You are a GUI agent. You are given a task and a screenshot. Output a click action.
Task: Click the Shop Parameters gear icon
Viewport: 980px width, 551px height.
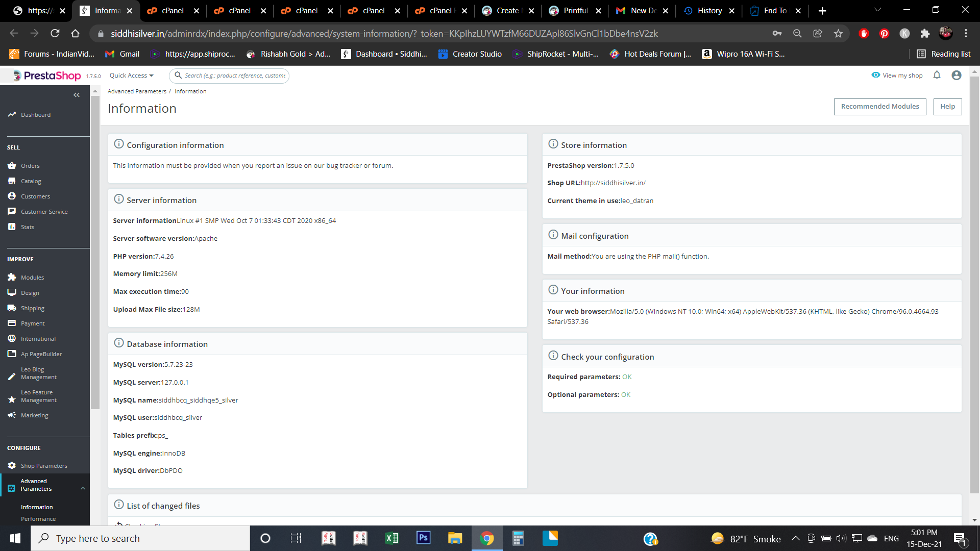[x=12, y=465]
